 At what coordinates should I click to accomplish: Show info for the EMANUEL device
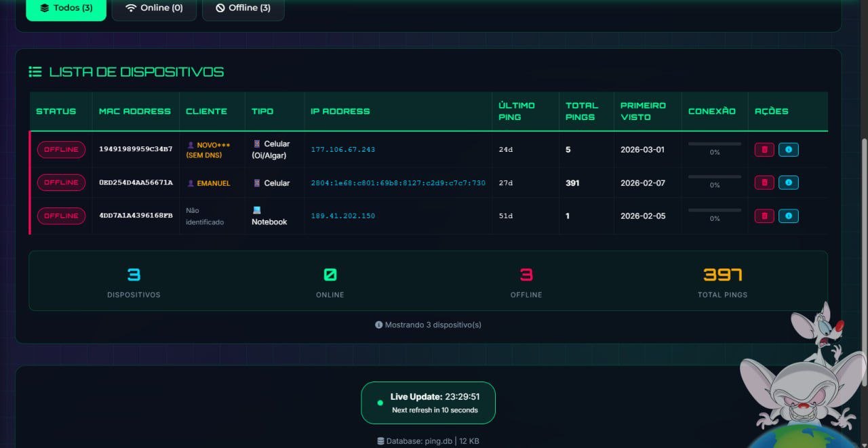[788, 183]
